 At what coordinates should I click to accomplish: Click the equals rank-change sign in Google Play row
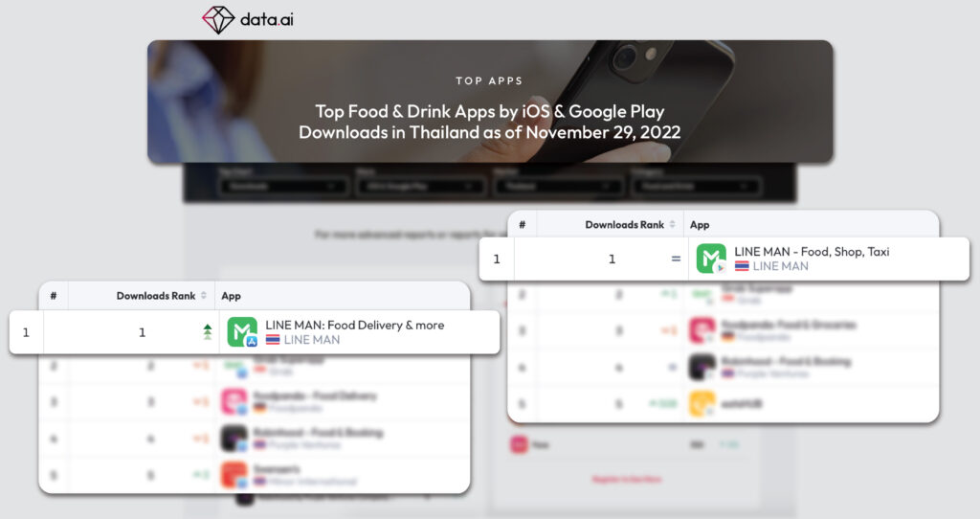pos(676,259)
